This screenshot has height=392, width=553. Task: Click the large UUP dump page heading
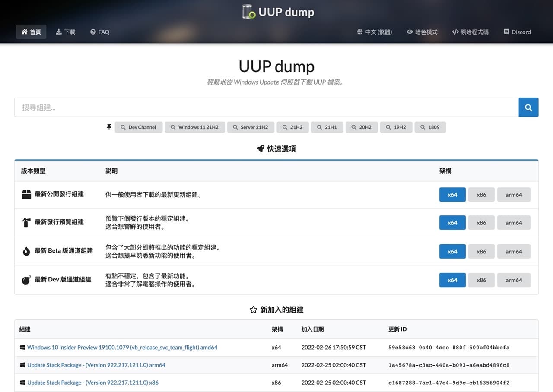(x=276, y=66)
